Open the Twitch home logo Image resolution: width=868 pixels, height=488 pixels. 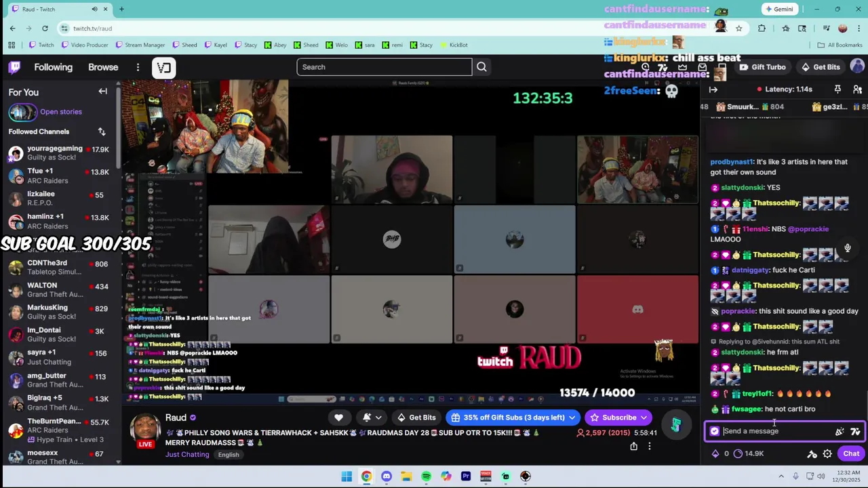tap(14, 67)
